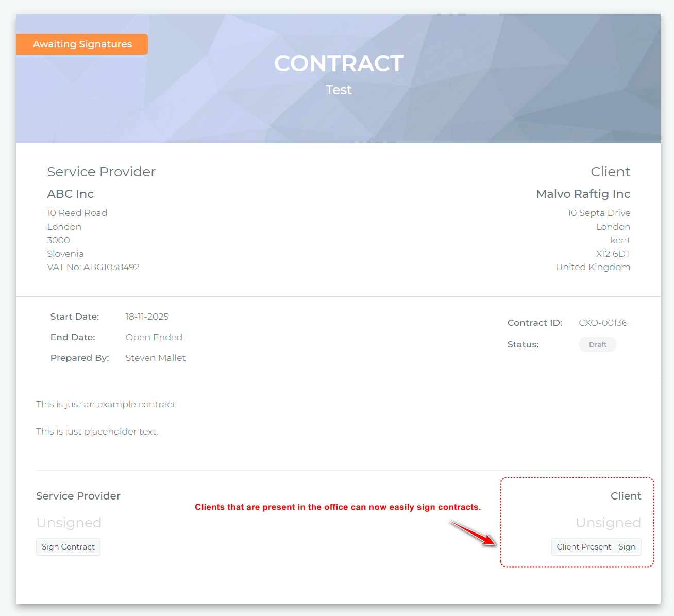Click the Service Provider section heading

pyautogui.click(x=101, y=171)
